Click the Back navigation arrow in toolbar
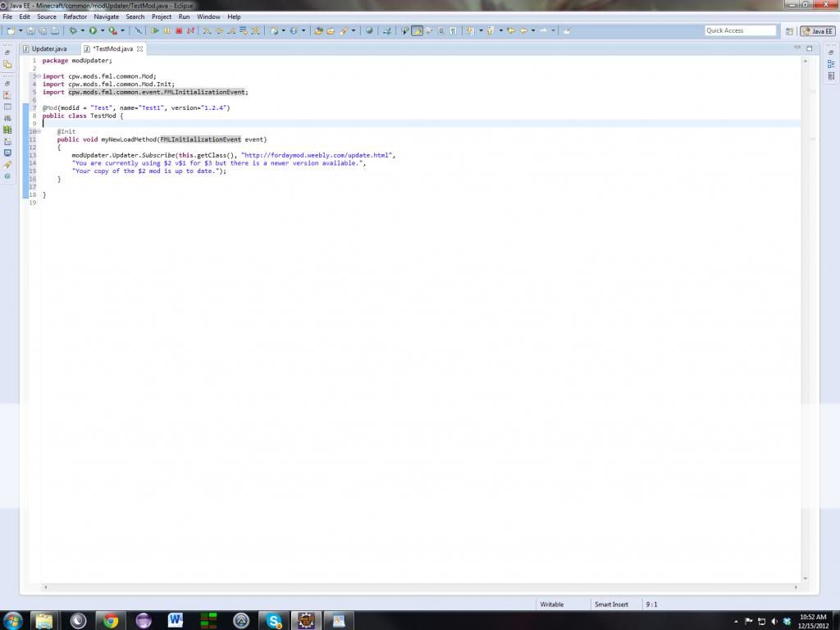 tap(523, 31)
